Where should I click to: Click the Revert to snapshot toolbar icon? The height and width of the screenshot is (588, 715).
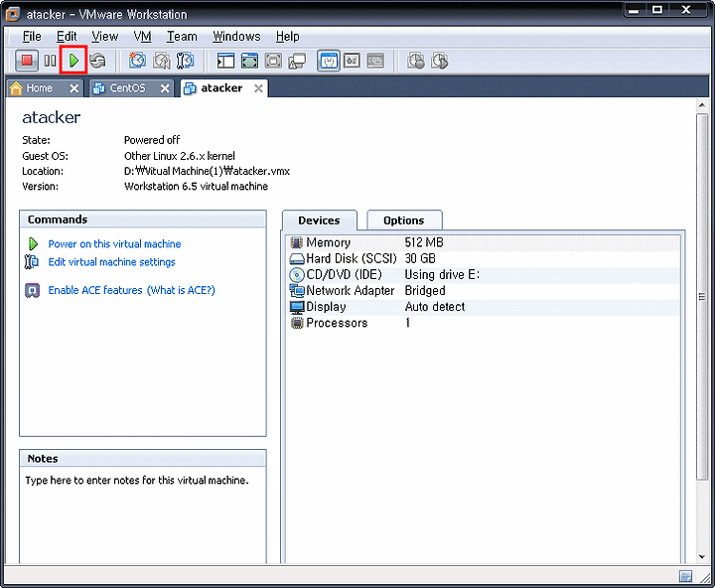click(162, 61)
